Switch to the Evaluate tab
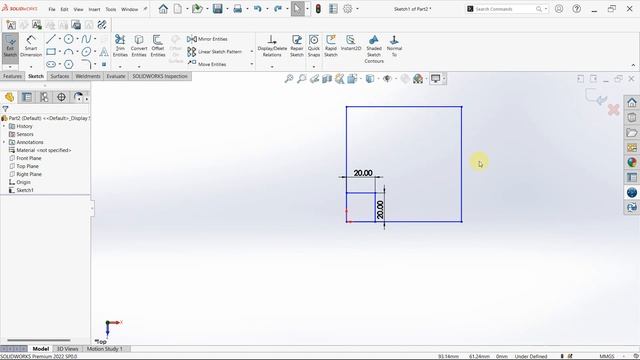The height and width of the screenshot is (360, 640). click(x=116, y=76)
